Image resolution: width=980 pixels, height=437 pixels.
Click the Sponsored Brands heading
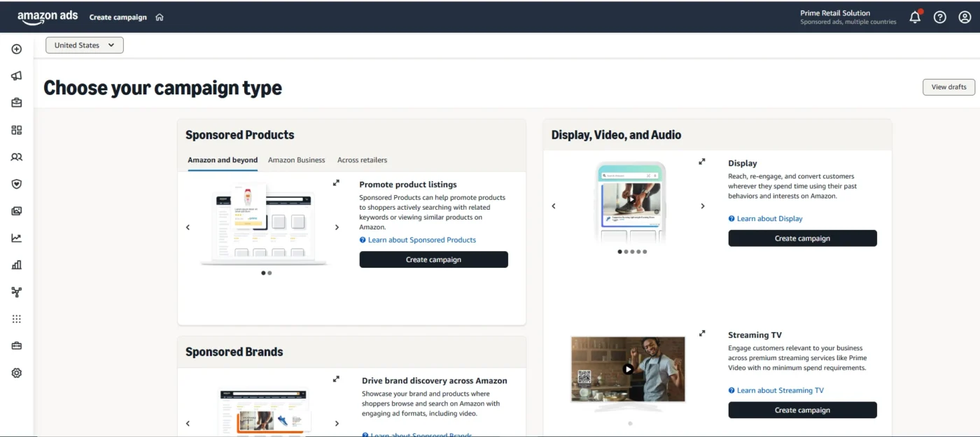234,352
